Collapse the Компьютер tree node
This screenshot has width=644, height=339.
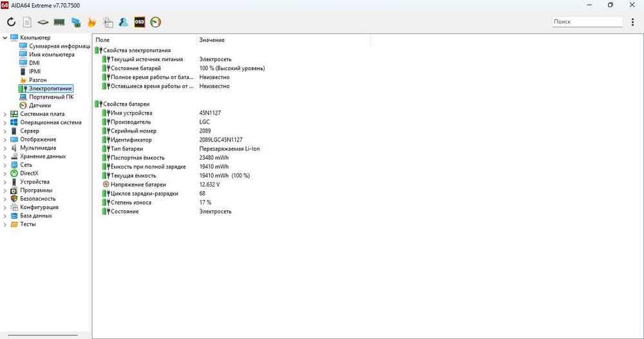pos(5,38)
